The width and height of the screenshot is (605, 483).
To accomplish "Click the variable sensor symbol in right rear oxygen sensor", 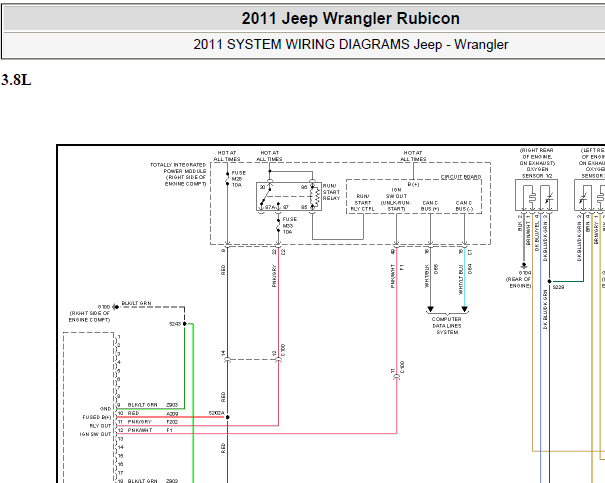I will [x=549, y=198].
